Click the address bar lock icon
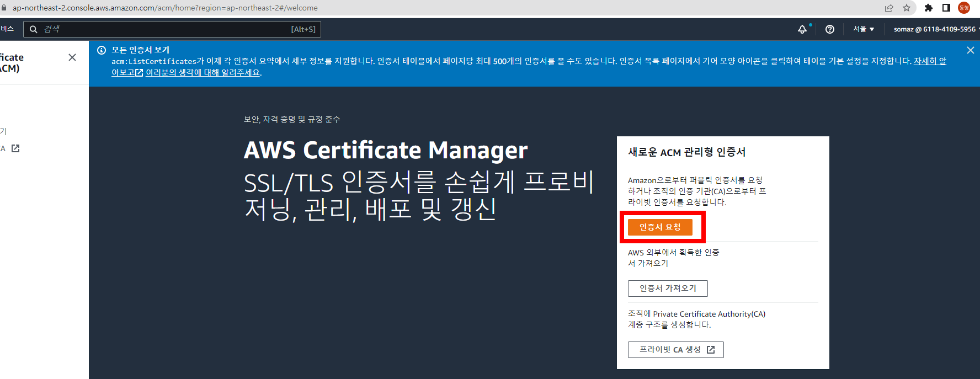This screenshot has width=980, height=379. (x=4, y=8)
